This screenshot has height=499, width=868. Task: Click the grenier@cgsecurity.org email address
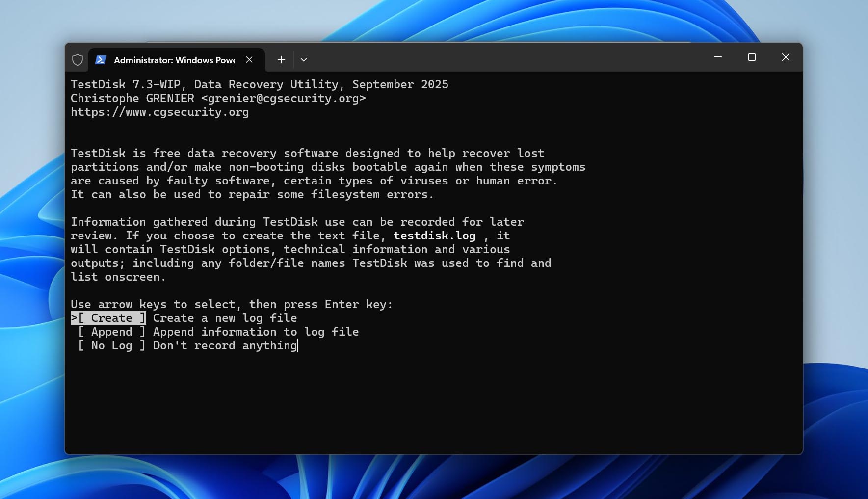coord(284,98)
